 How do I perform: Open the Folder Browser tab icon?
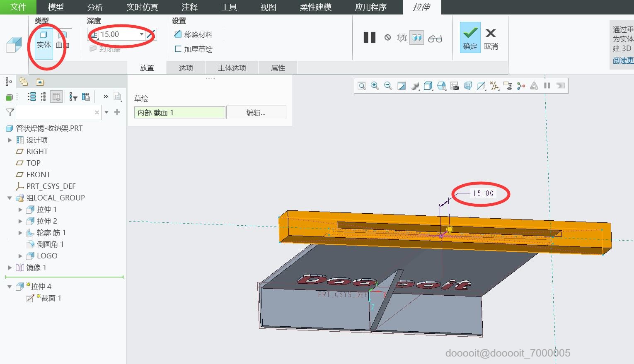click(x=24, y=82)
